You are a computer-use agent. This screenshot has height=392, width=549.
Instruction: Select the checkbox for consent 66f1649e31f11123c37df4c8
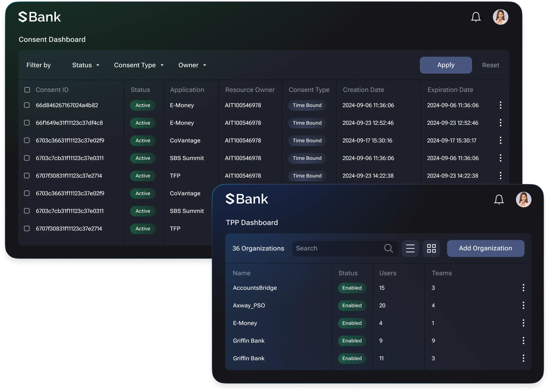(27, 123)
